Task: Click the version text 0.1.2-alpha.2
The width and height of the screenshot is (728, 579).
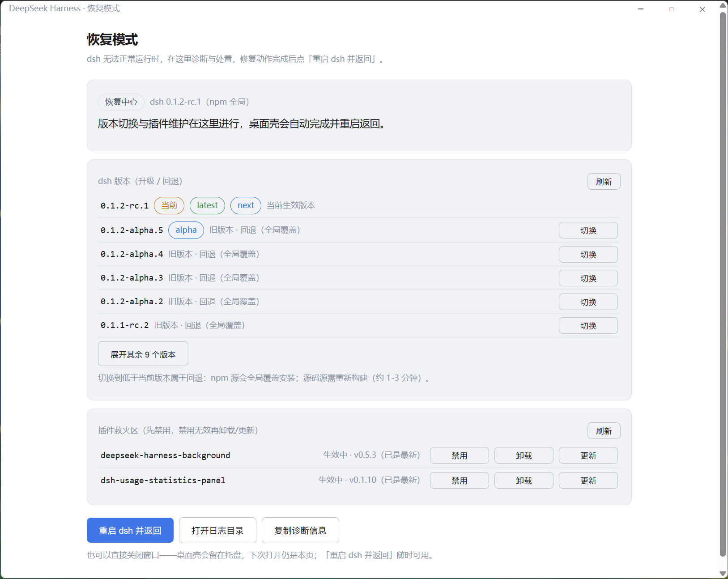Action: coord(132,302)
